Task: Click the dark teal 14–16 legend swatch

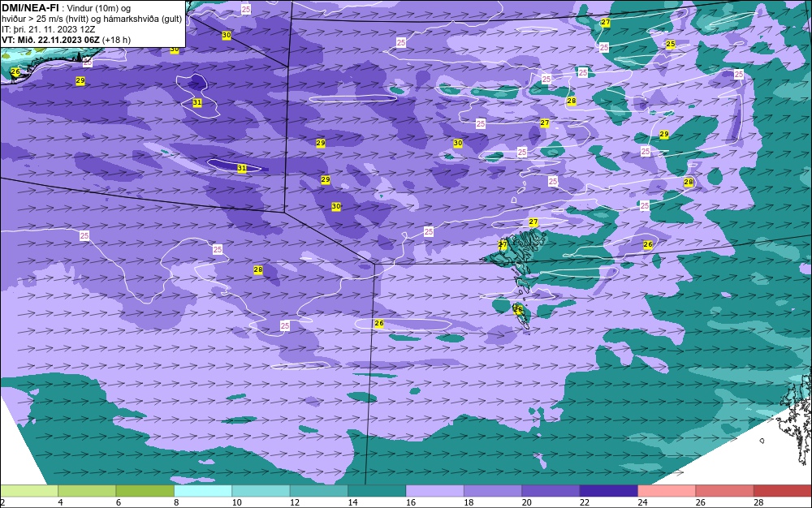Action: click(377, 491)
